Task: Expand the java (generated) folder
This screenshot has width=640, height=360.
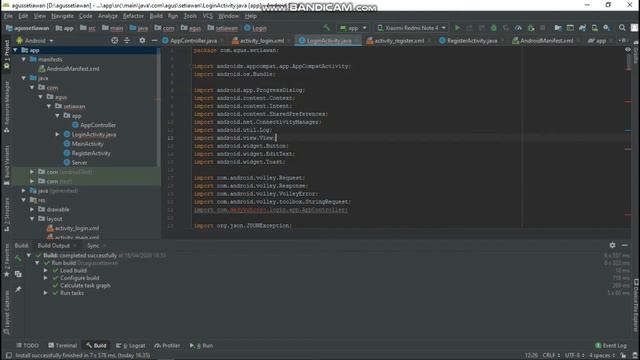Action: tap(24, 191)
